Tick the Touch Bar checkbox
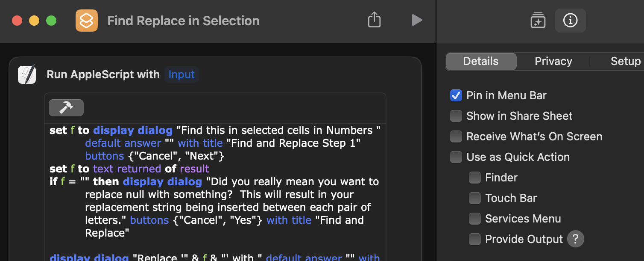This screenshot has width=644, height=261. 475,198
